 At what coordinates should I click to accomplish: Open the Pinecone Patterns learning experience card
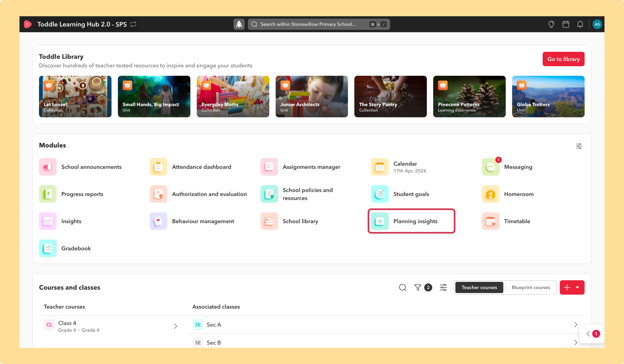(470, 97)
